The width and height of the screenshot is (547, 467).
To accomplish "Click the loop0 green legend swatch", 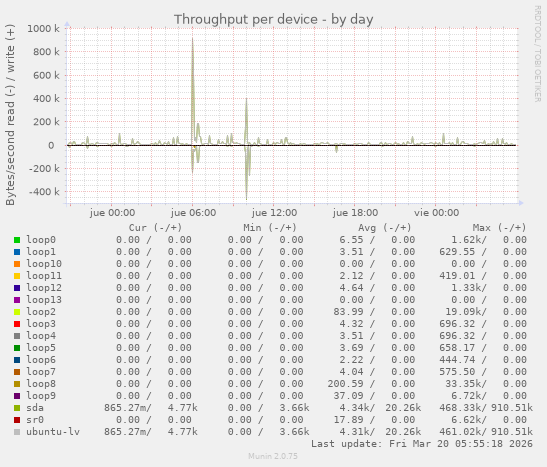I will point(17,240).
